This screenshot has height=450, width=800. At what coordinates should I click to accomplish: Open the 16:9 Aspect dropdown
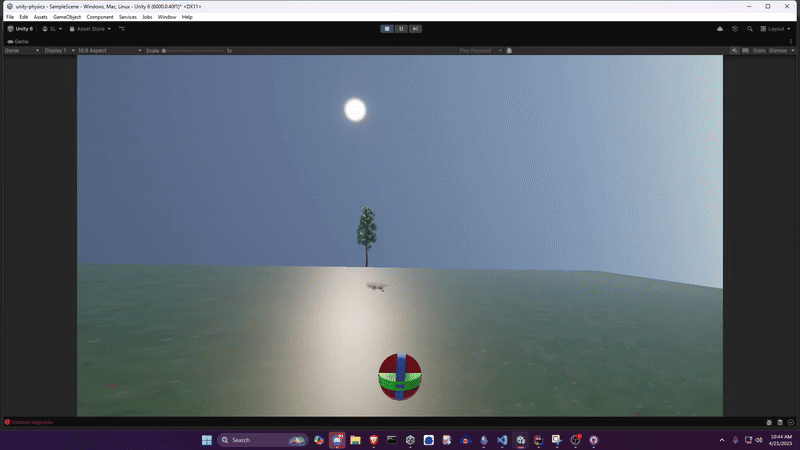[109, 51]
